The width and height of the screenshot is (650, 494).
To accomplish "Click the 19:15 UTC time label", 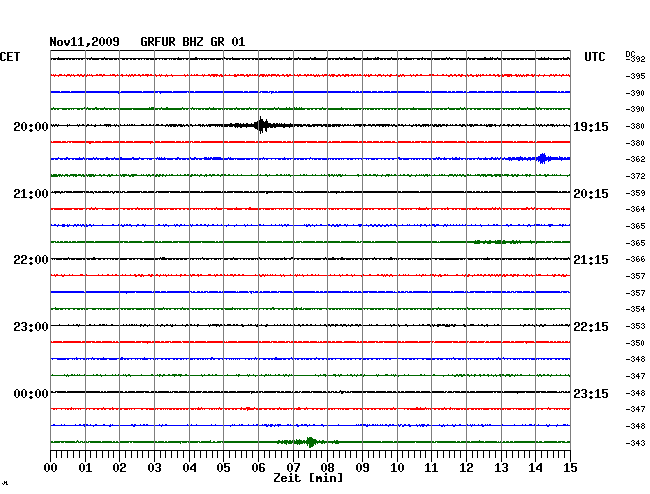I will tap(591, 127).
